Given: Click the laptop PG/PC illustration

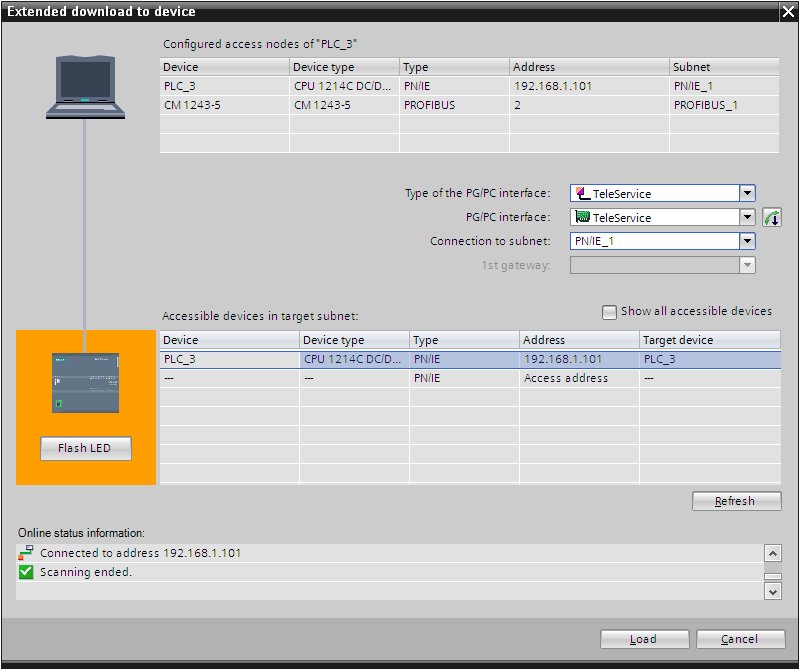Looking at the screenshot, I should (x=85, y=87).
